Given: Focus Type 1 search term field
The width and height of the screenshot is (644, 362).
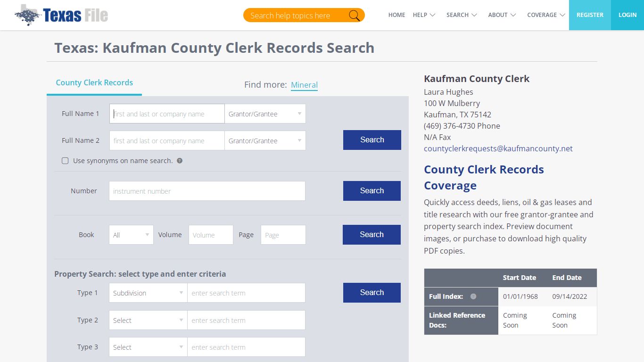Looking at the screenshot, I should tap(246, 293).
